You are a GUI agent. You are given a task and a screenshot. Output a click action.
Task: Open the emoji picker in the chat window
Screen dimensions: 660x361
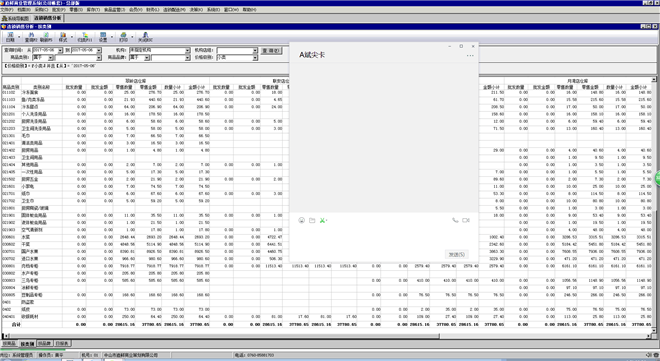click(x=301, y=220)
